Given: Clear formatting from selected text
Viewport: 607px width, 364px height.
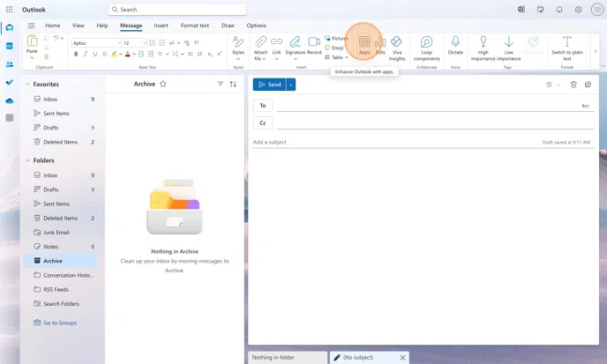Looking at the screenshot, I should click(x=187, y=43).
